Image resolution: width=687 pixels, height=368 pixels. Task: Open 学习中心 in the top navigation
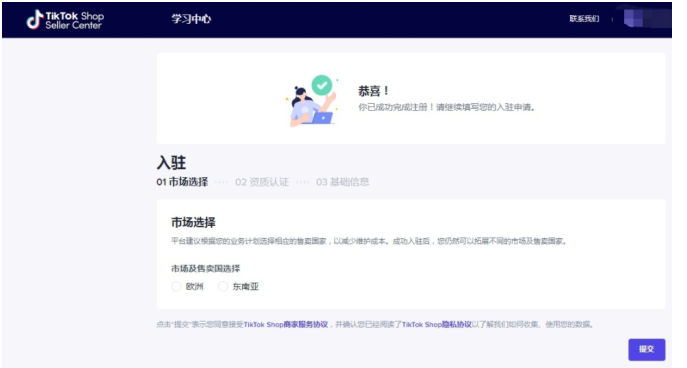point(191,19)
